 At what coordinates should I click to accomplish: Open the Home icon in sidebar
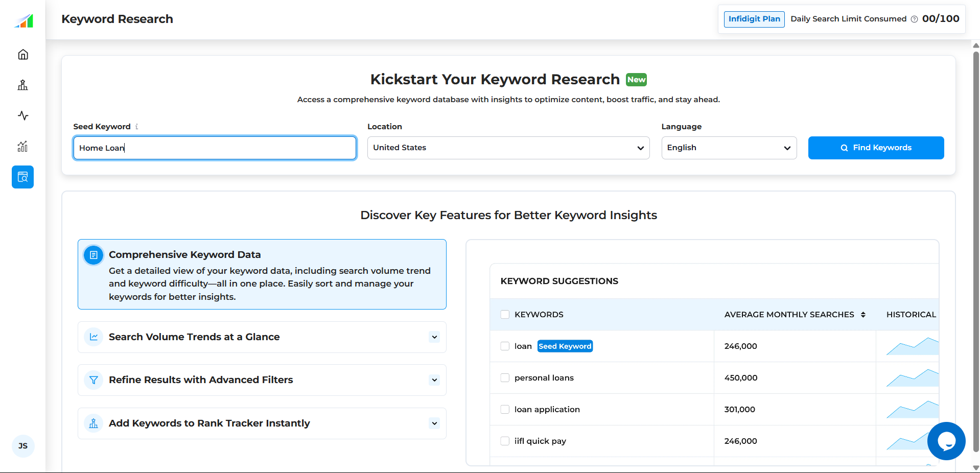coord(23,55)
